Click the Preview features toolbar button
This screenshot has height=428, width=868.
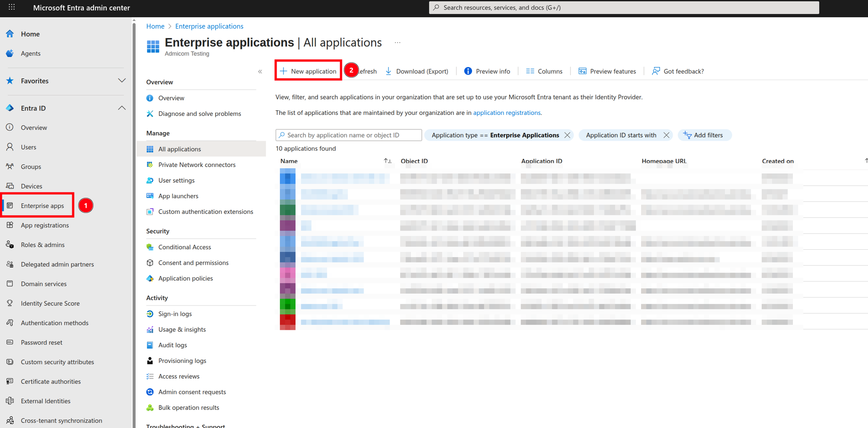pos(607,71)
